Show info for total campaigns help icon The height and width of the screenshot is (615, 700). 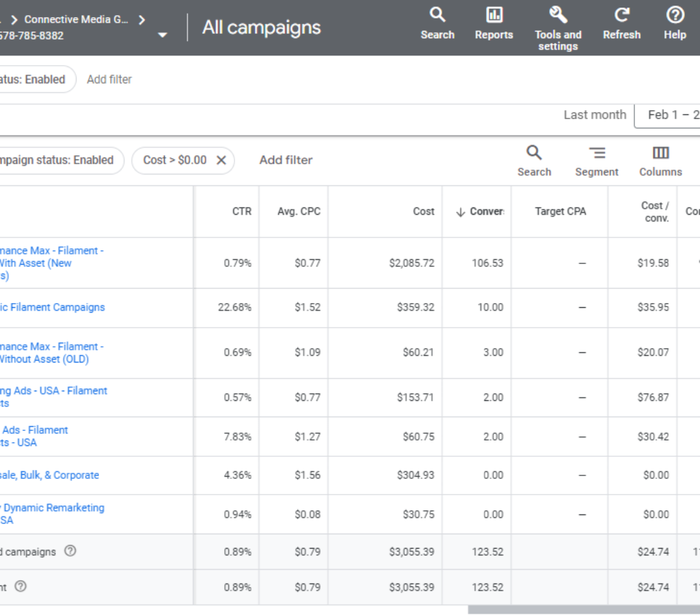(70, 551)
